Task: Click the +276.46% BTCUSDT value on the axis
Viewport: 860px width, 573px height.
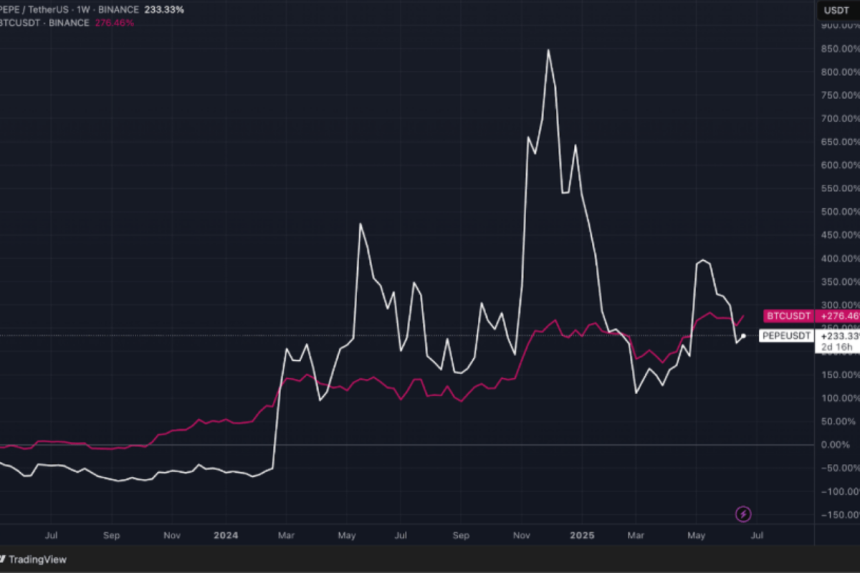Action: coord(838,316)
